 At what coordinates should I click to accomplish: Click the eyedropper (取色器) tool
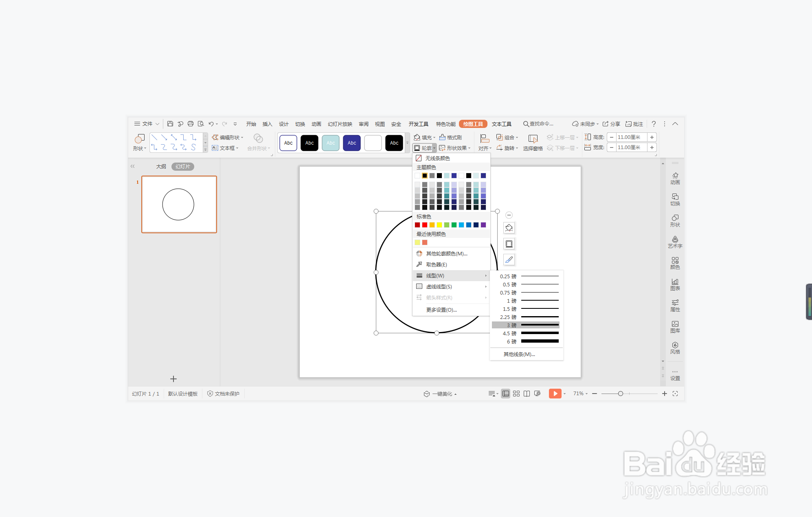[x=436, y=264]
